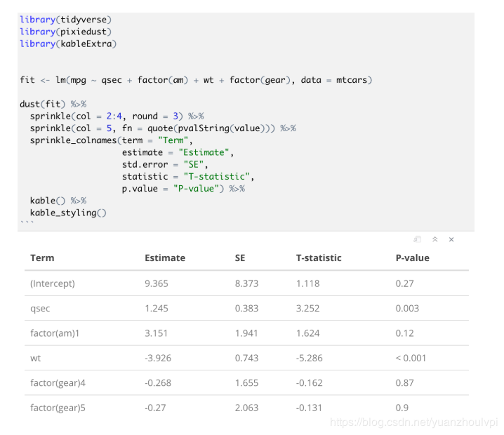Place cursor on library(kableExtra) line
The height and width of the screenshot is (435, 504).
(x=68, y=43)
